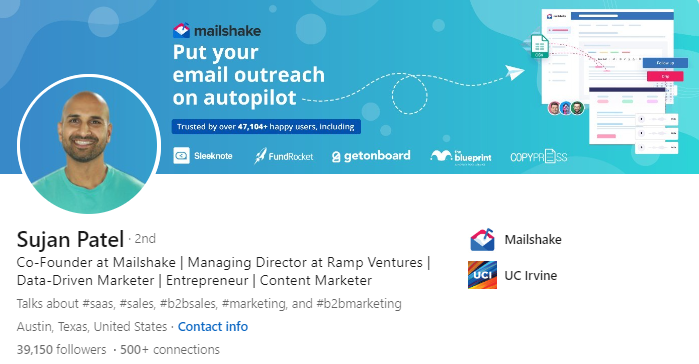Image resolution: width=699 pixels, height=364 pixels.
Task: Open the Contact info link
Action: pos(213,327)
